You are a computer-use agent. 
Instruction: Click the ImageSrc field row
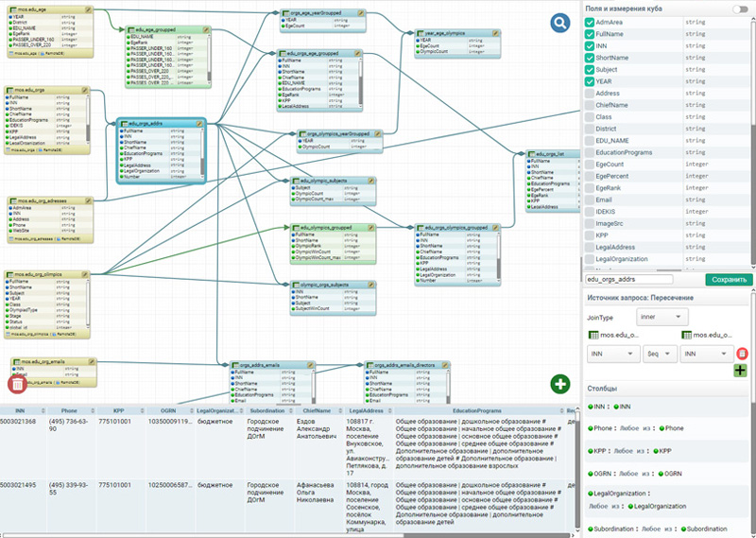click(x=668, y=224)
